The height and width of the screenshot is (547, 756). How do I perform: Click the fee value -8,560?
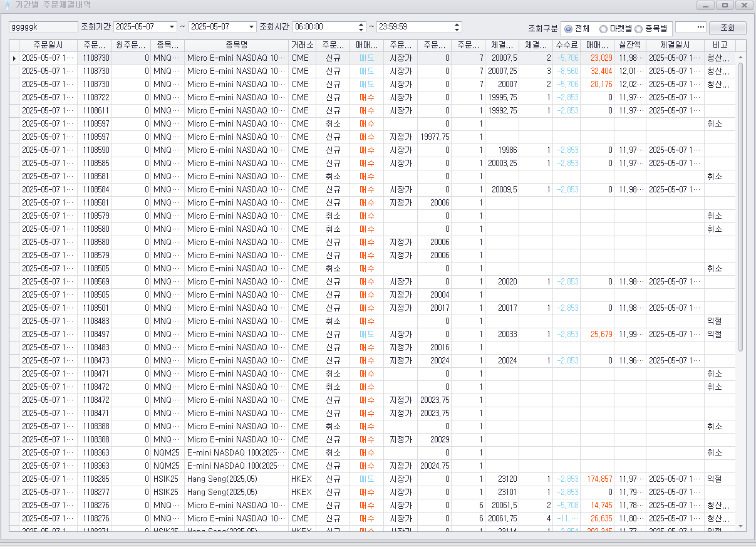pos(566,71)
